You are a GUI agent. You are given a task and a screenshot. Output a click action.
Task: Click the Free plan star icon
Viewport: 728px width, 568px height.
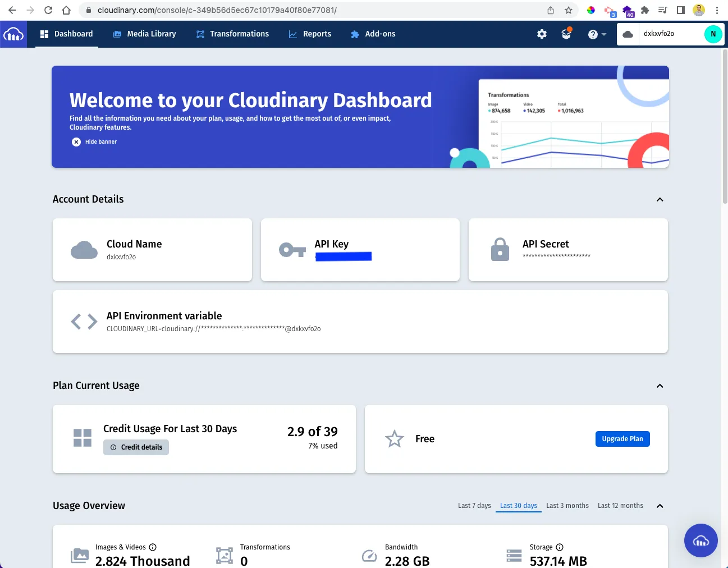(395, 439)
